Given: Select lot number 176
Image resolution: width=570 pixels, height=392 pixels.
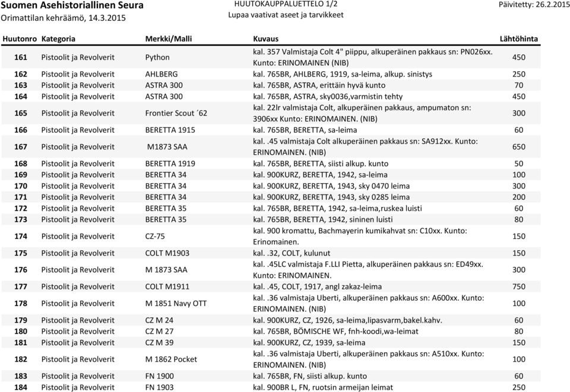Looking at the screenshot, I should coord(21,270).
